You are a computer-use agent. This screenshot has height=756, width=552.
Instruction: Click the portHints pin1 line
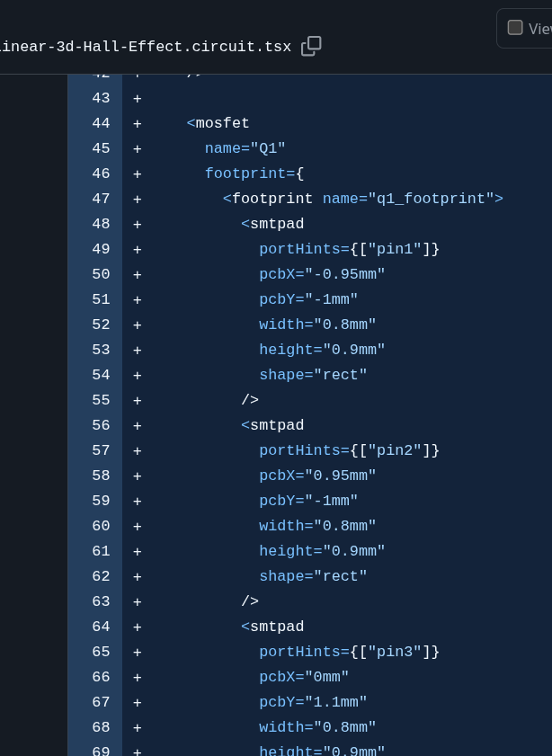(x=349, y=249)
